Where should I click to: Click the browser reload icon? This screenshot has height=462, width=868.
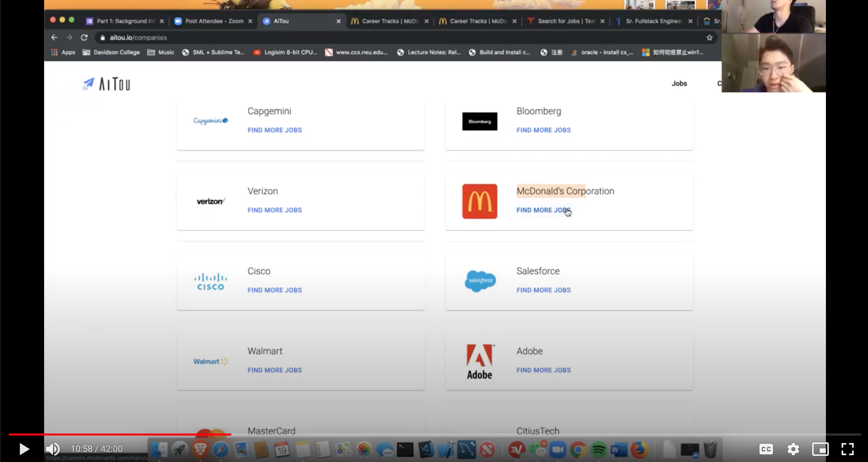84,38
